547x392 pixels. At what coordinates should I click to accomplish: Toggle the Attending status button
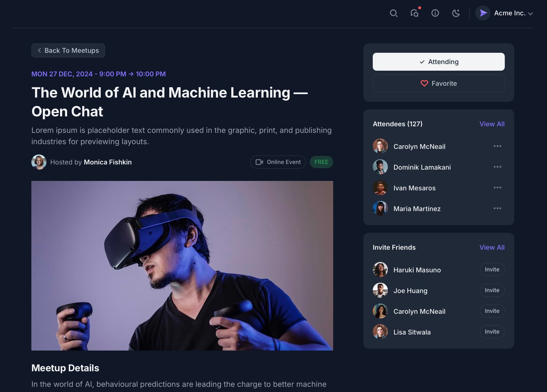439,62
